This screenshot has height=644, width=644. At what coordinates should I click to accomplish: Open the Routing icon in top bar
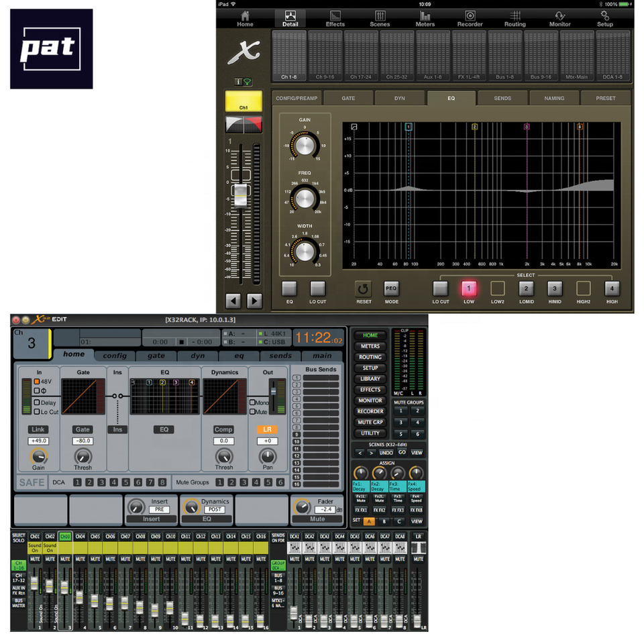click(x=515, y=19)
